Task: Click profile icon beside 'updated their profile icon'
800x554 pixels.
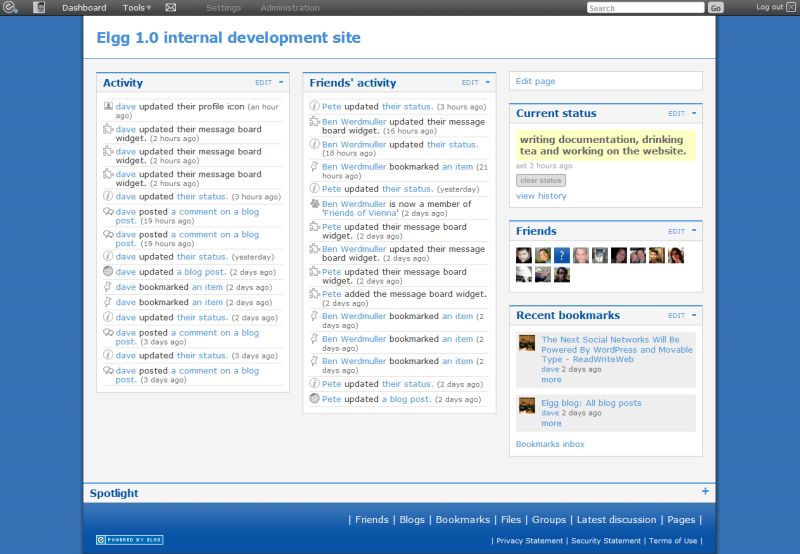Action: tap(108, 106)
